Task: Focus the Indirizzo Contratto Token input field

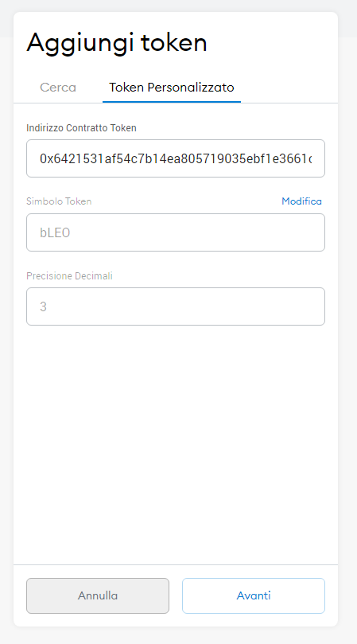Action: pyautogui.click(x=176, y=158)
